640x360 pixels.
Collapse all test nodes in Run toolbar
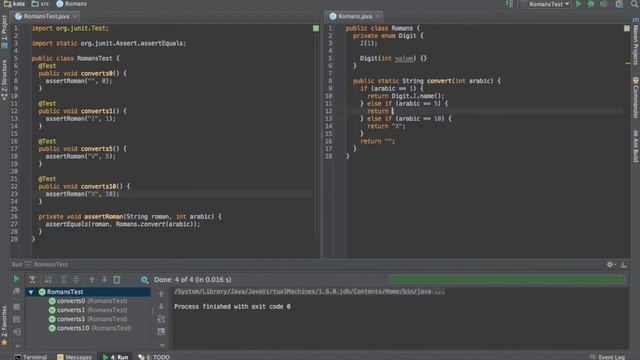pos(76,280)
